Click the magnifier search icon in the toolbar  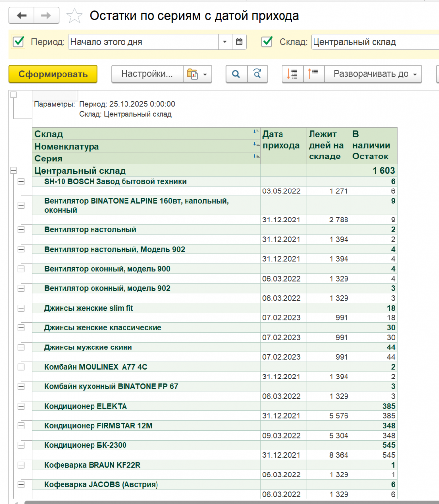(236, 74)
